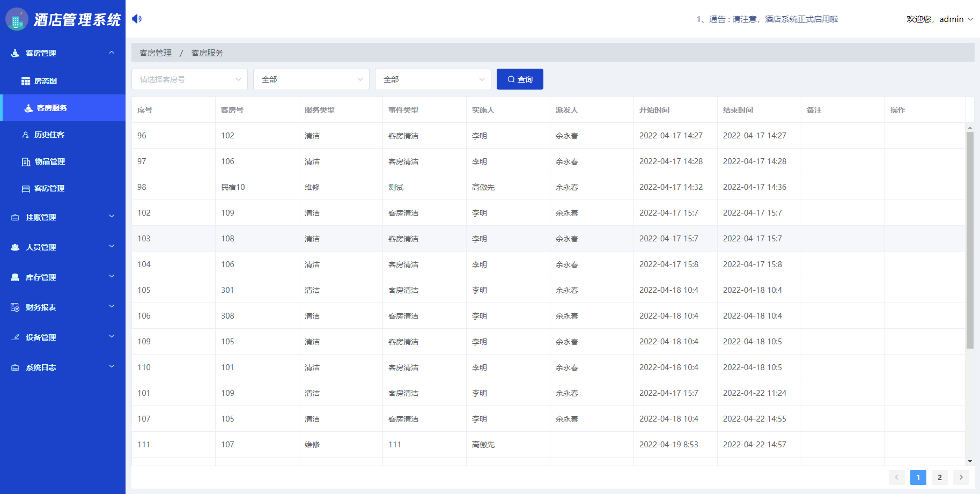Open the 物品管理 menu item
The image size is (980, 494).
click(63, 161)
